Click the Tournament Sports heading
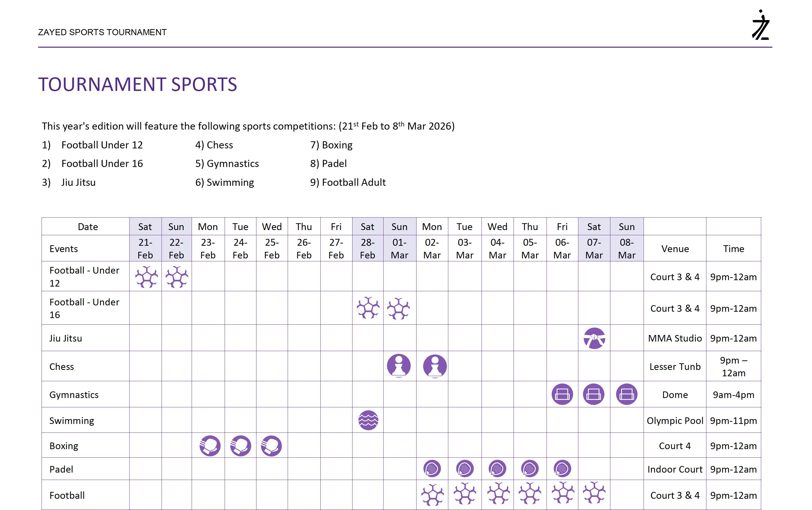The width and height of the screenshot is (812, 510). [x=138, y=84]
